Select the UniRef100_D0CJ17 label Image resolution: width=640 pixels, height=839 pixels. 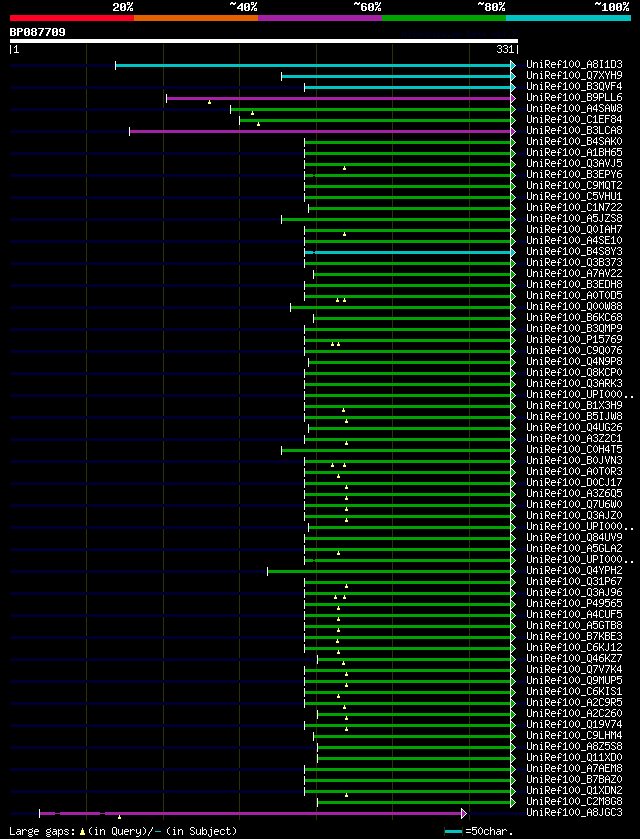(x=574, y=483)
